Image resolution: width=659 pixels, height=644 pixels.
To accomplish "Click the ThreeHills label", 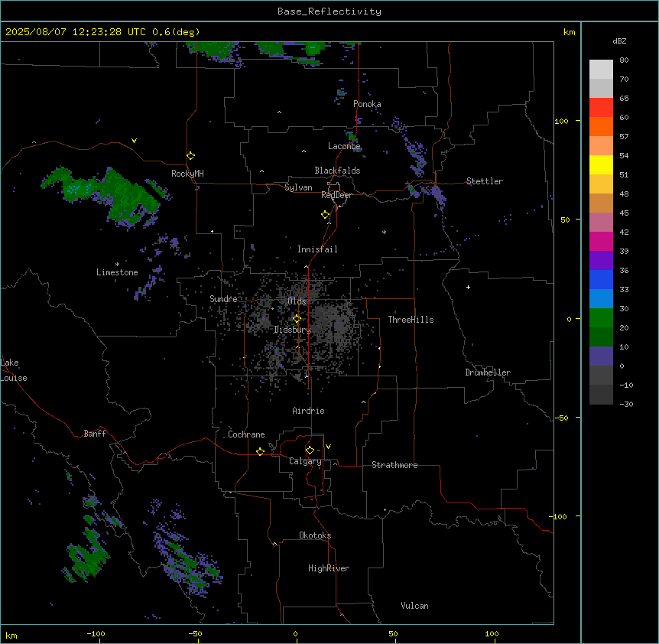I will pos(411,320).
